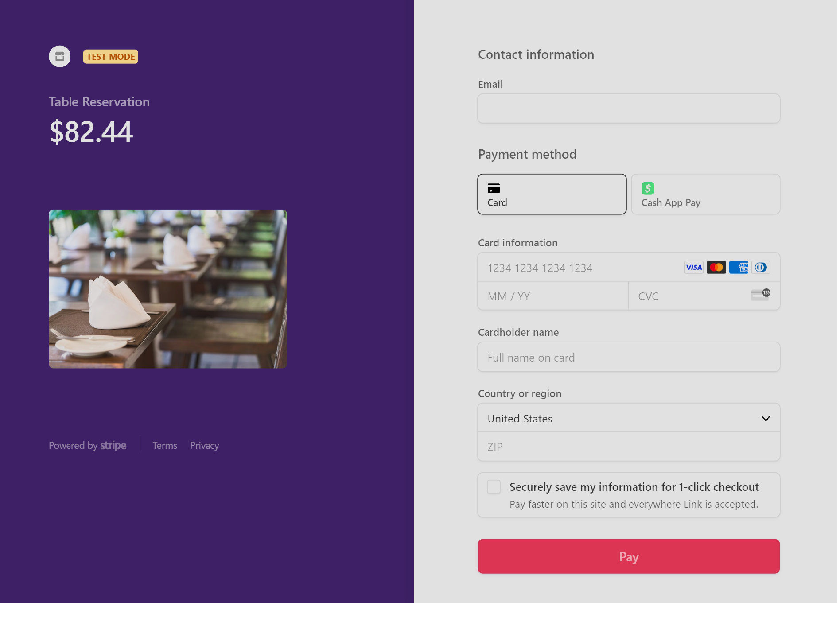Click the American Express logo
This screenshot has height=626, width=840.
739,268
